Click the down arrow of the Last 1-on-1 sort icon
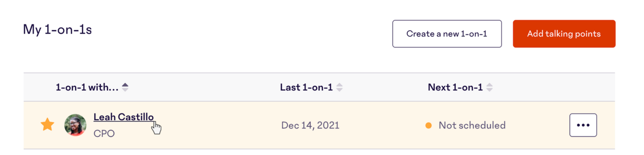 (339, 90)
